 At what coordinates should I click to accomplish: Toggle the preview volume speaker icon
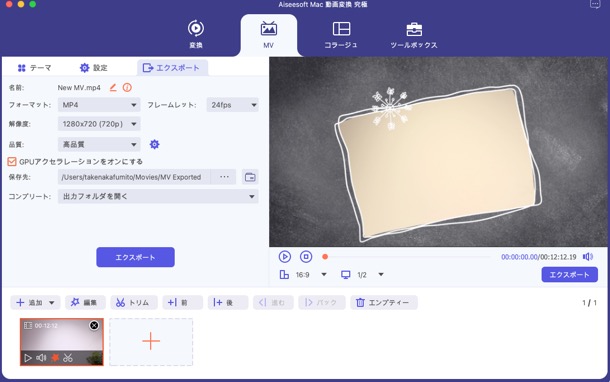pyautogui.click(x=588, y=257)
